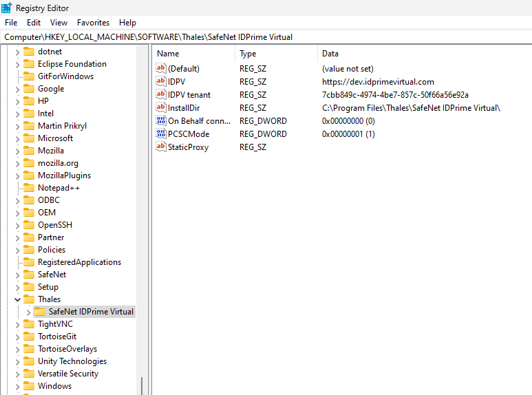Collapse the Thales key
532x395 pixels.
pyautogui.click(x=17, y=299)
